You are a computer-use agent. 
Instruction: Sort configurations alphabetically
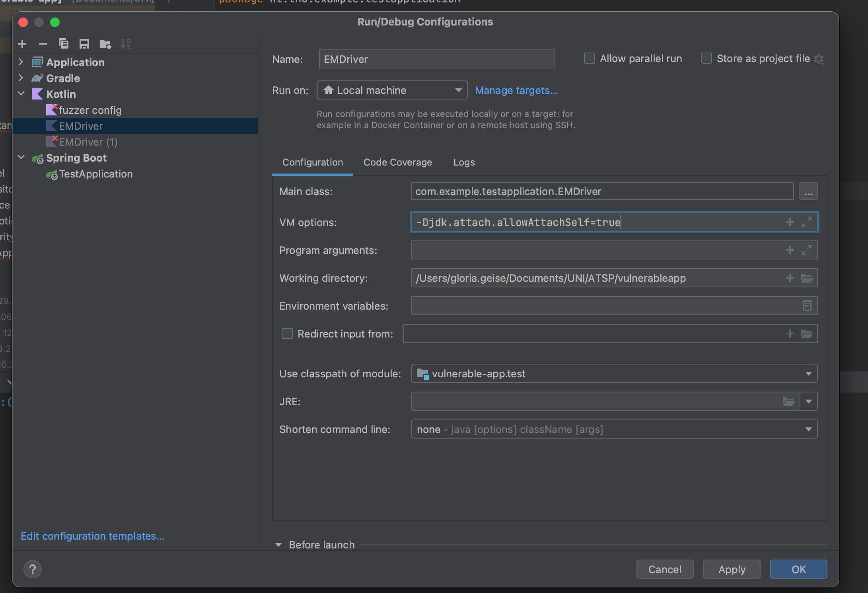pos(127,44)
